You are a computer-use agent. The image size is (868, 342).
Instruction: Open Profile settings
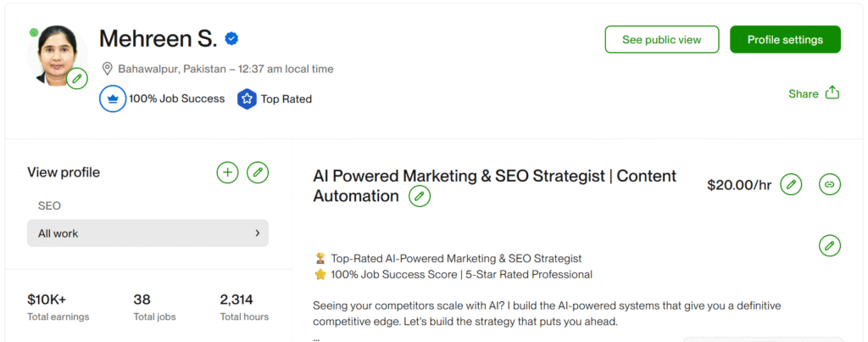pos(785,40)
